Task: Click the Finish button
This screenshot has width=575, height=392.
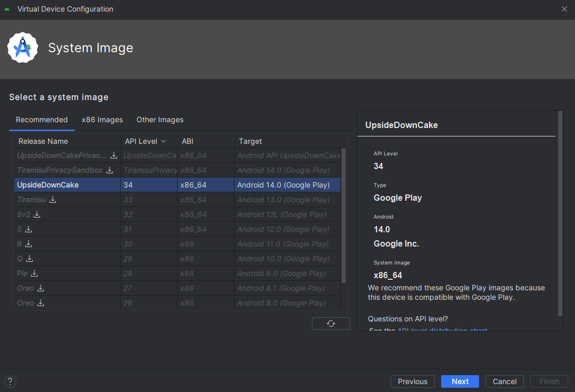Action: 549,381
